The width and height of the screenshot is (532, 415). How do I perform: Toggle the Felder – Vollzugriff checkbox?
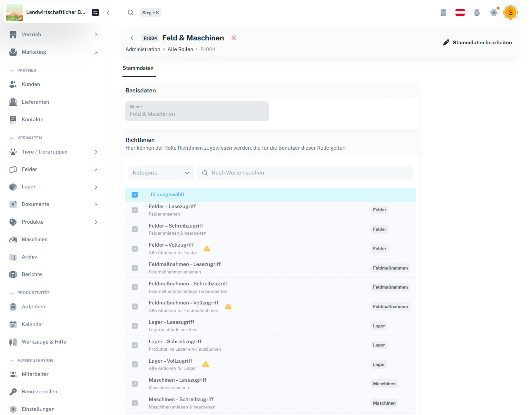(135, 249)
